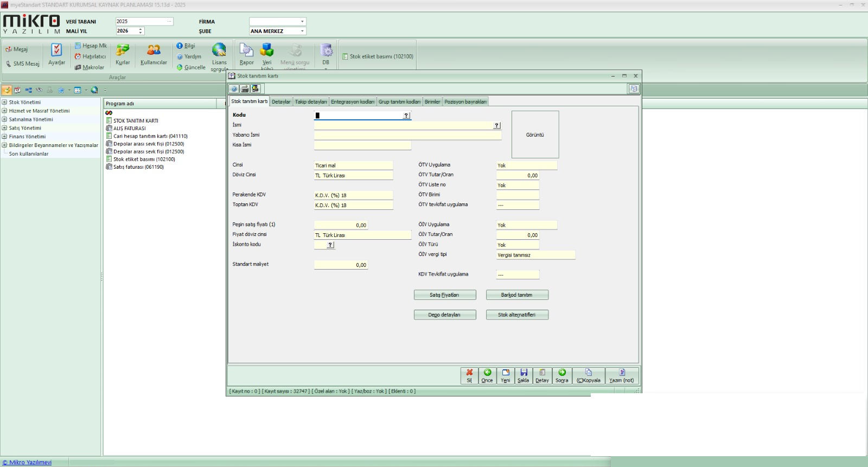Switch to Detaylar tab
The image size is (868, 467).
pos(281,101)
